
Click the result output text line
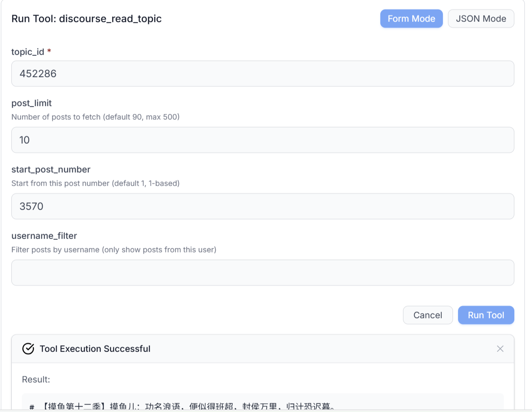pos(188,406)
